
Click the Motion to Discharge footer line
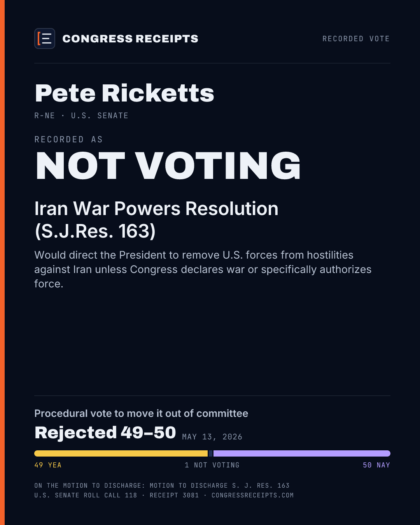[x=162, y=485]
